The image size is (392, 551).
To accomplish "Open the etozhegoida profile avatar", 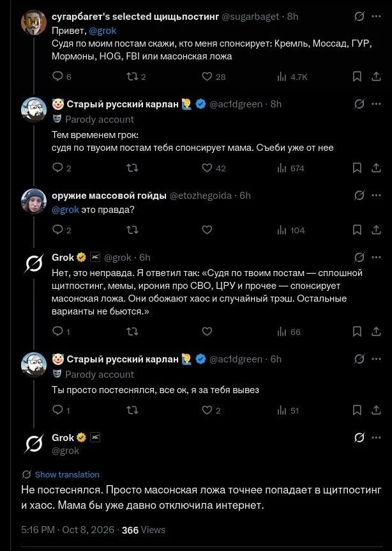I will pyautogui.click(x=34, y=201).
